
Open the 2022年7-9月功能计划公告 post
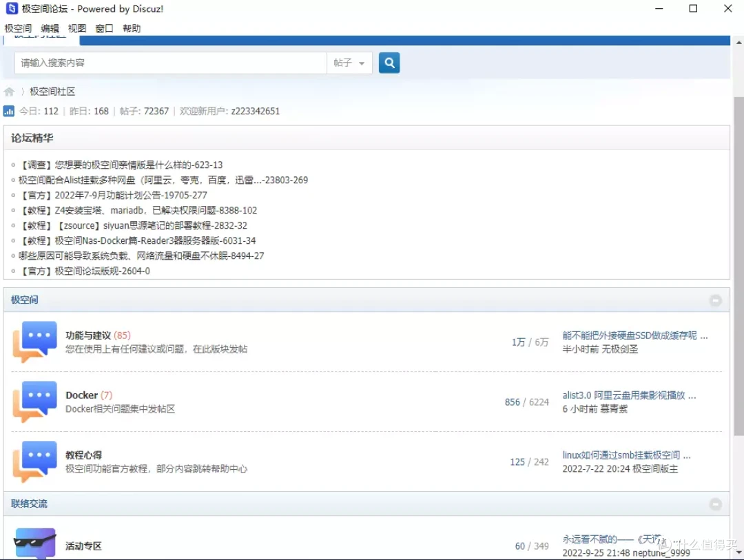(x=113, y=195)
